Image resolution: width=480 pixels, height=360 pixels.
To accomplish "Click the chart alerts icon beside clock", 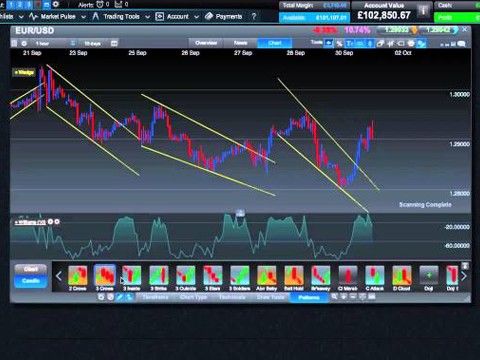I will (x=118, y=4).
